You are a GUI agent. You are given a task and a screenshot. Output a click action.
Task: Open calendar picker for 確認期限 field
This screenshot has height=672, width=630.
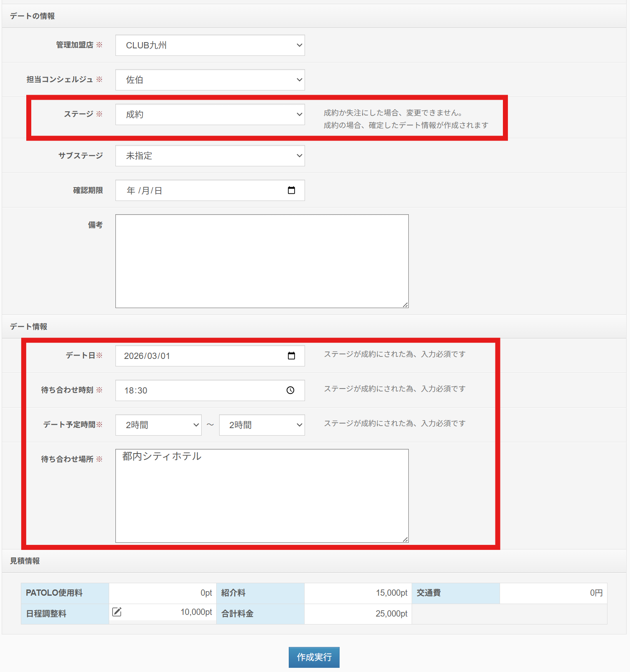pyautogui.click(x=291, y=191)
